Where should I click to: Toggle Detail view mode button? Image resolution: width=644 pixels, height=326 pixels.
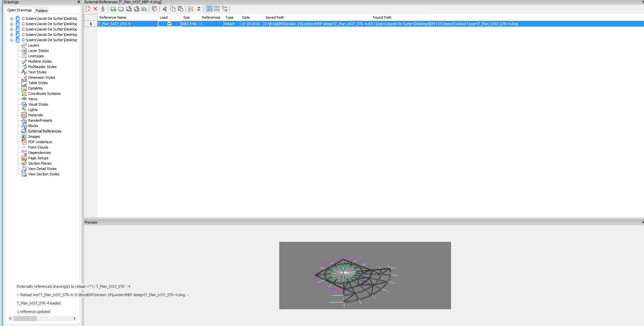pos(209,9)
